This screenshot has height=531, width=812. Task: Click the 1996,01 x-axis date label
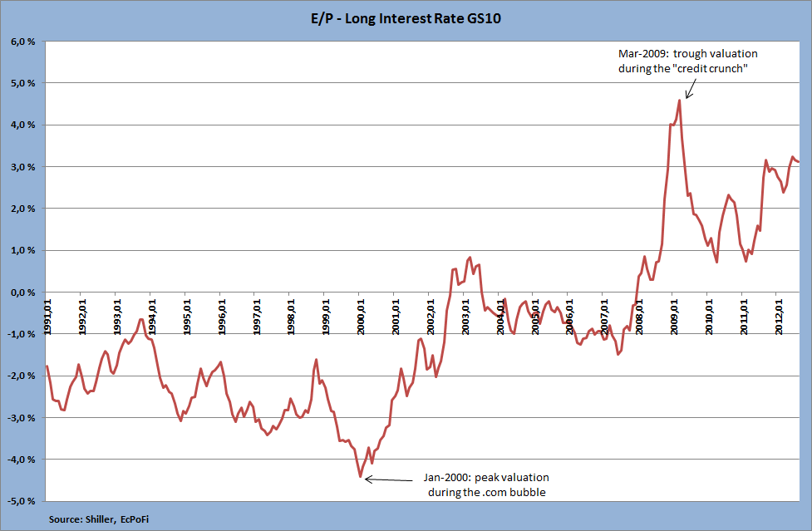(x=222, y=317)
